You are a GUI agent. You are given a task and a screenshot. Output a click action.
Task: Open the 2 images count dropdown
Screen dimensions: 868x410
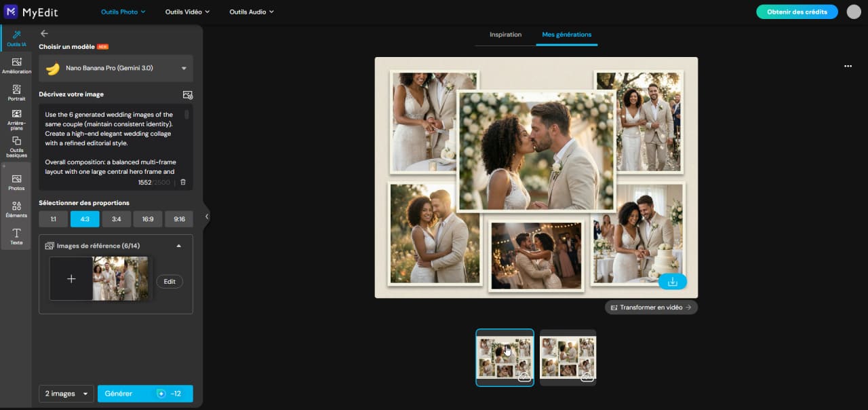click(66, 393)
